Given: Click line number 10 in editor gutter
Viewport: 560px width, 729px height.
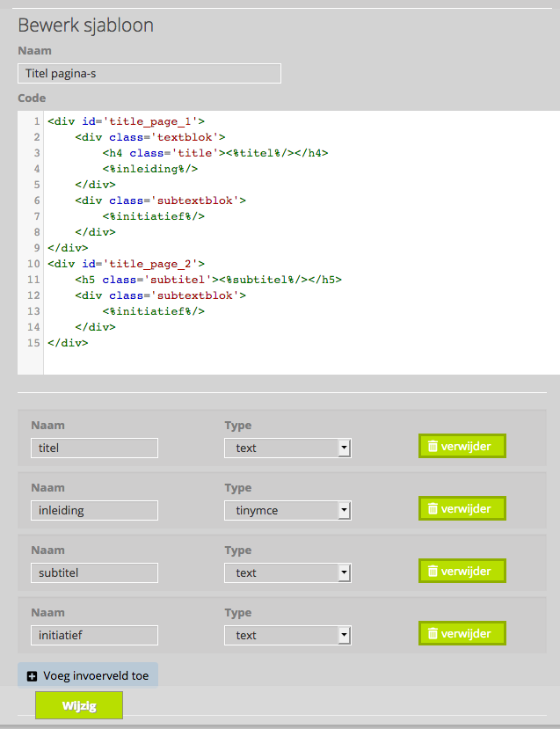Looking at the screenshot, I should (33, 264).
